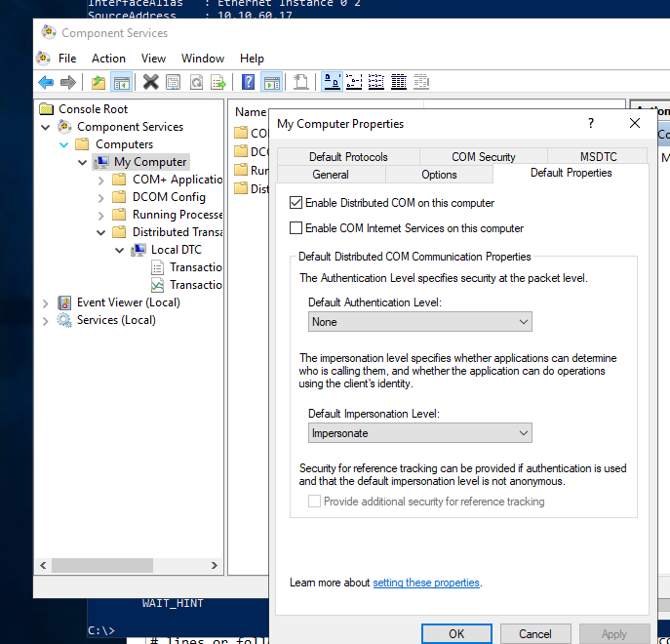Expand Event Viewer (Local) node
The height and width of the screenshot is (644, 670).
coord(45,303)
